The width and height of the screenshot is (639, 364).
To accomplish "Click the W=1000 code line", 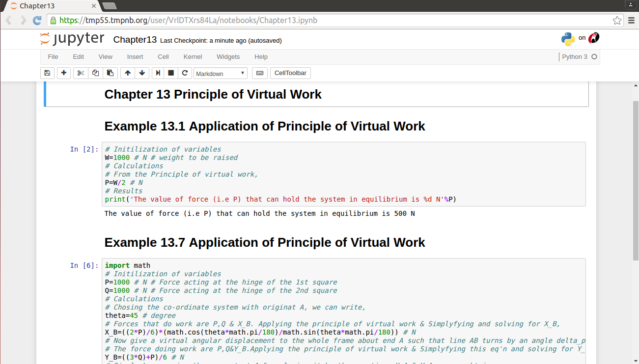I will coord(171,157).
